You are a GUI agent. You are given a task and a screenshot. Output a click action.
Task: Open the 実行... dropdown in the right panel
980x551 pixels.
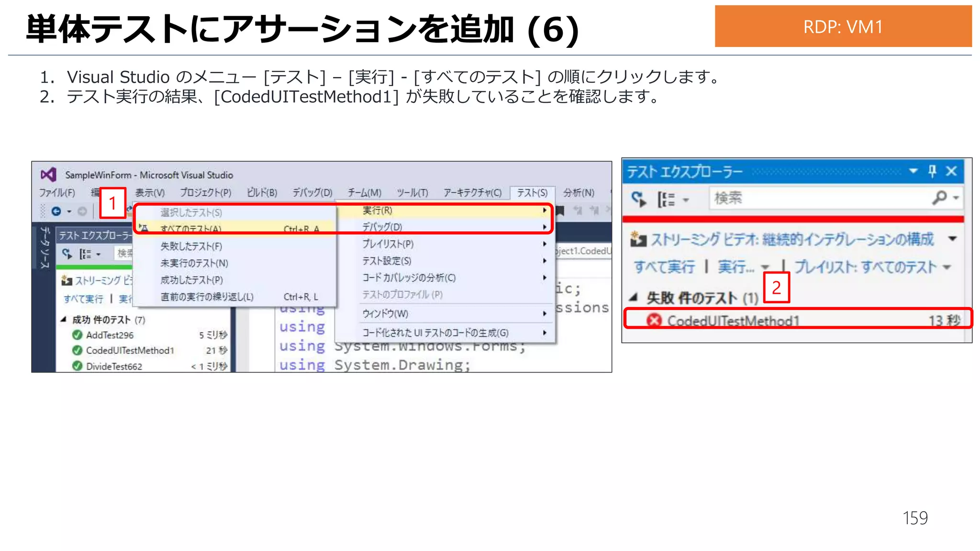tap(766, 267)
